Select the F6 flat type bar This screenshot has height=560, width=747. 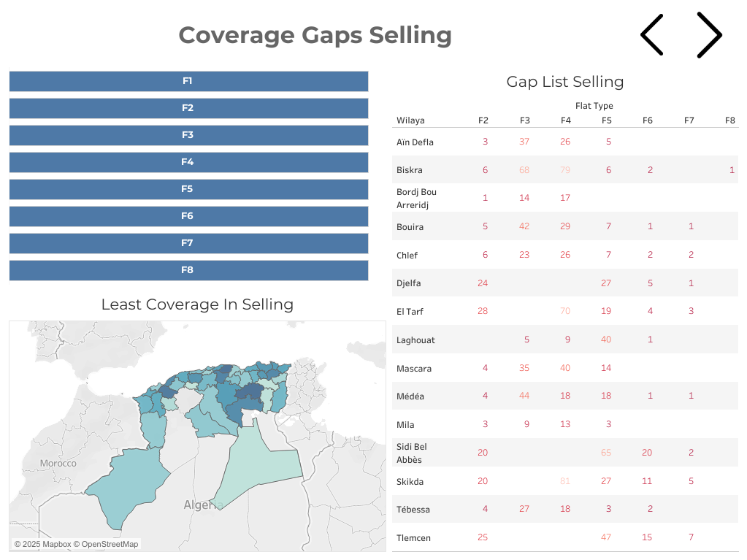[188, 216]
